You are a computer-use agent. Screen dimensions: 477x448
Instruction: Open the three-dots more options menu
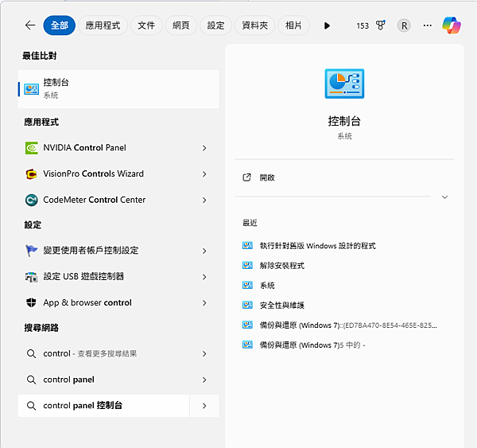pyautogui.click(x=427, y=25)
